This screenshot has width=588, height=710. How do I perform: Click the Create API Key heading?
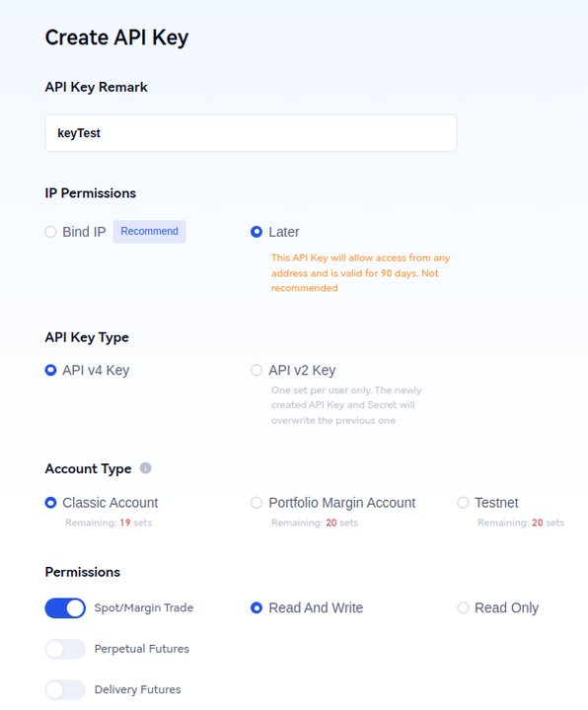(116, 37)
